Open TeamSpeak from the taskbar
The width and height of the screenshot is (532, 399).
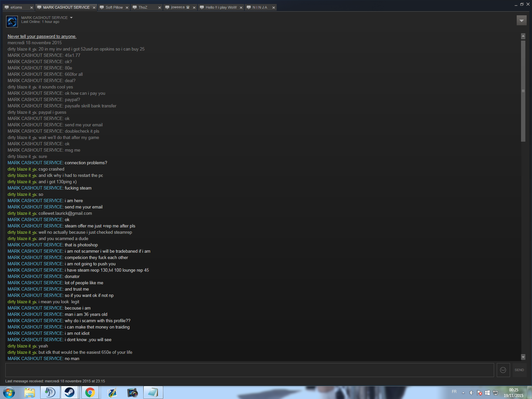click(50, 393)
